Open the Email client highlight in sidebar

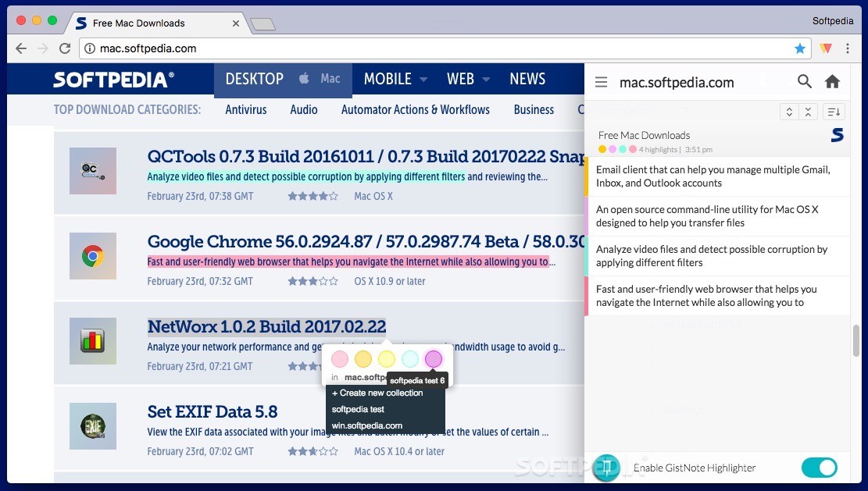(x=717, y=176)
